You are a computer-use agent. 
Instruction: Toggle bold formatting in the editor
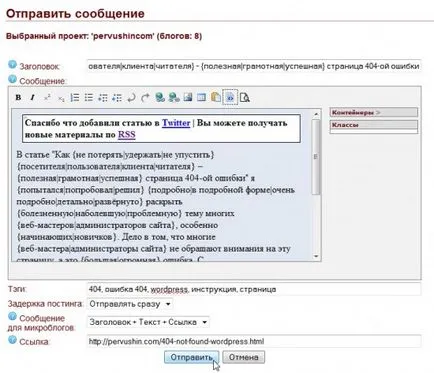click(x=18, y=98)
